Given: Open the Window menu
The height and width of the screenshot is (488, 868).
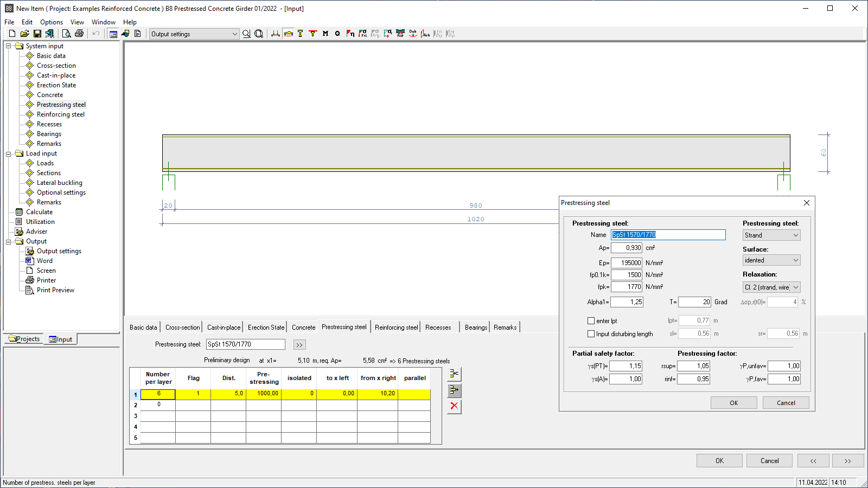Looking at the screenshot, I should coord(103,22).
